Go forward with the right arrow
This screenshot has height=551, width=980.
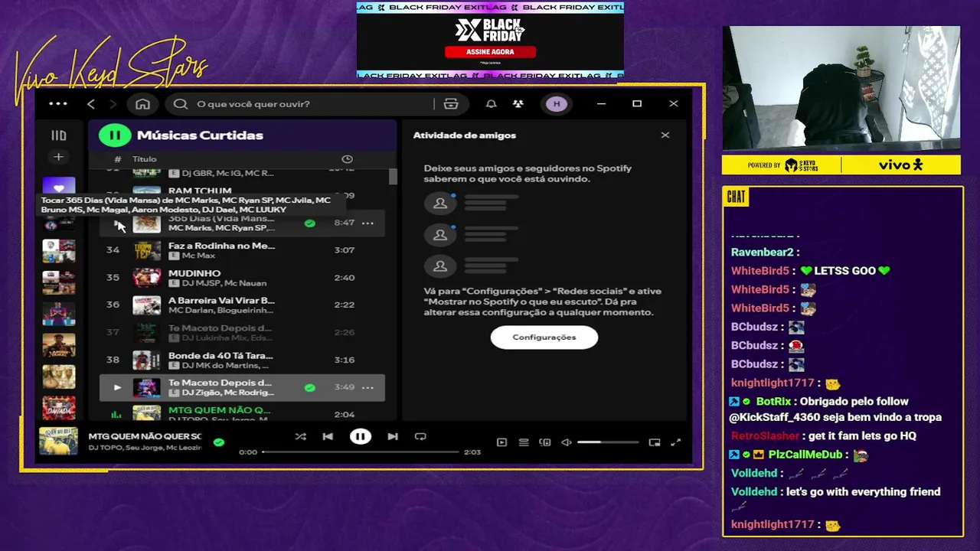(113, 104)
